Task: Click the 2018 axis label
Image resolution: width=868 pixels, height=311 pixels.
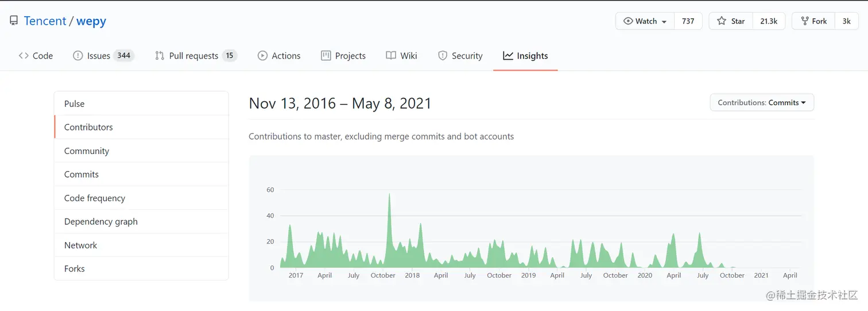Action: tap(412, 275)
